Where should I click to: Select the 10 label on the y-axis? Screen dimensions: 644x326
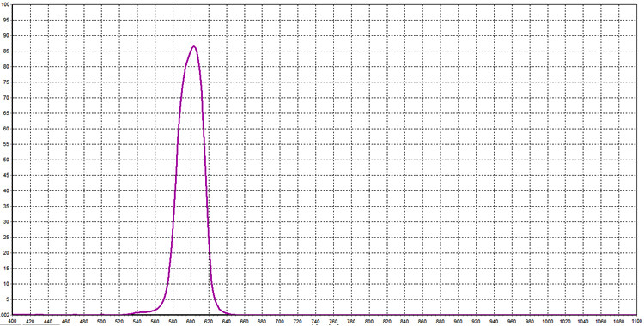[7, 284]
